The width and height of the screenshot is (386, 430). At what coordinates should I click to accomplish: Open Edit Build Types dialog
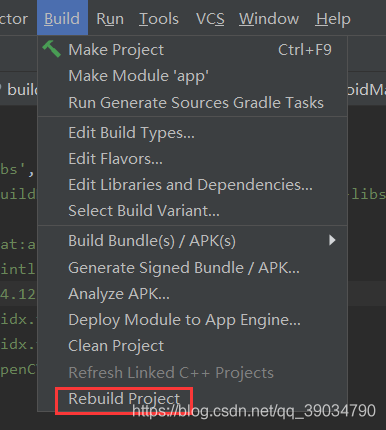pyautogui.click(x=192, y=133)
